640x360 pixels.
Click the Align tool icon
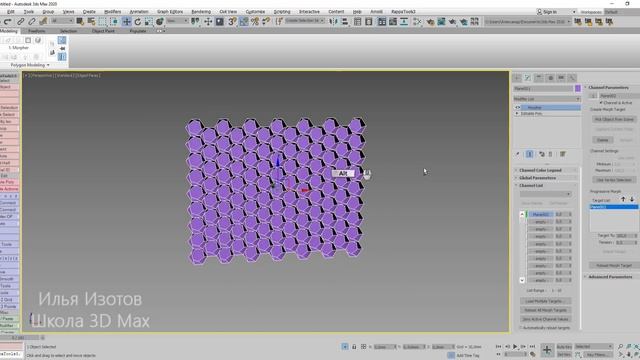pos(344,22)
